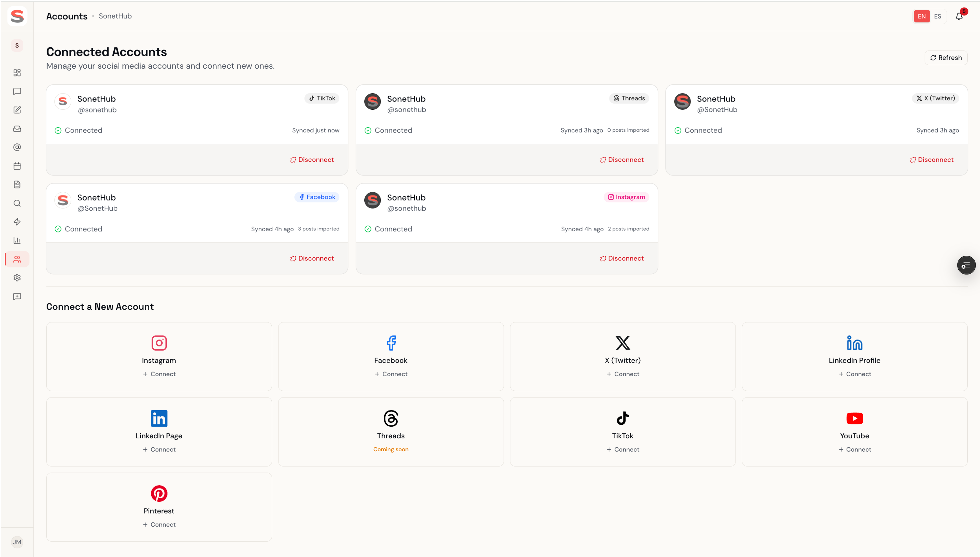This screenshot has height=557, width=980.
Task: Click the search magnifier sidebar icon
Action: pos(17,203)
